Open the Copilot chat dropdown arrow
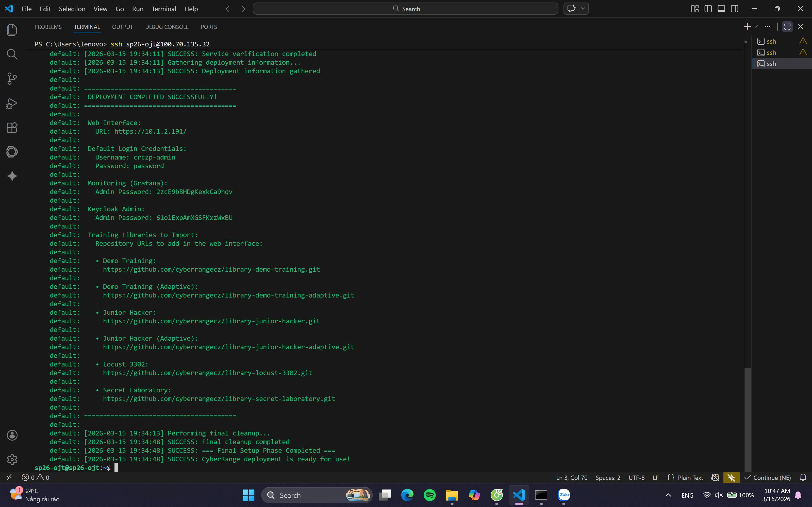The image size is (812, 507). (x=583, y=9)
